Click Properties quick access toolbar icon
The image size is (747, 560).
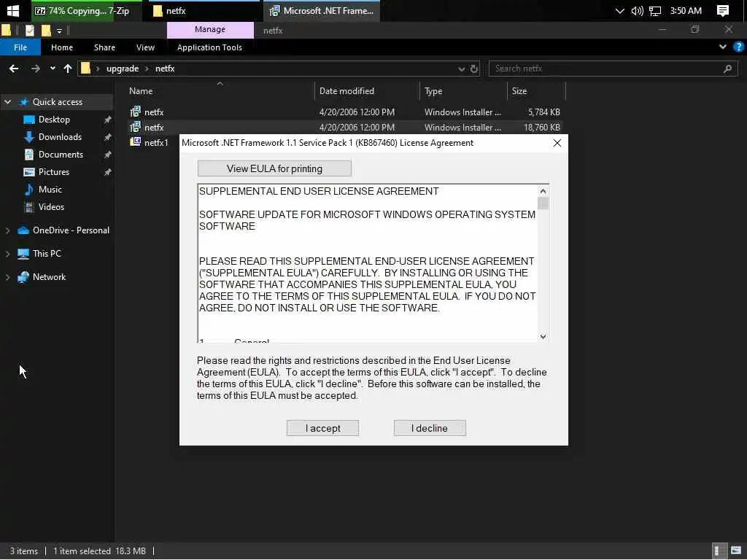tap(29, 31)
